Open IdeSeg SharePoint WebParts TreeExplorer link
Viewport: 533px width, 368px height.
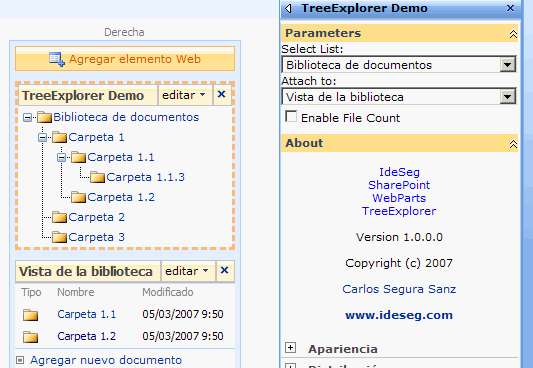coord(399,192)
